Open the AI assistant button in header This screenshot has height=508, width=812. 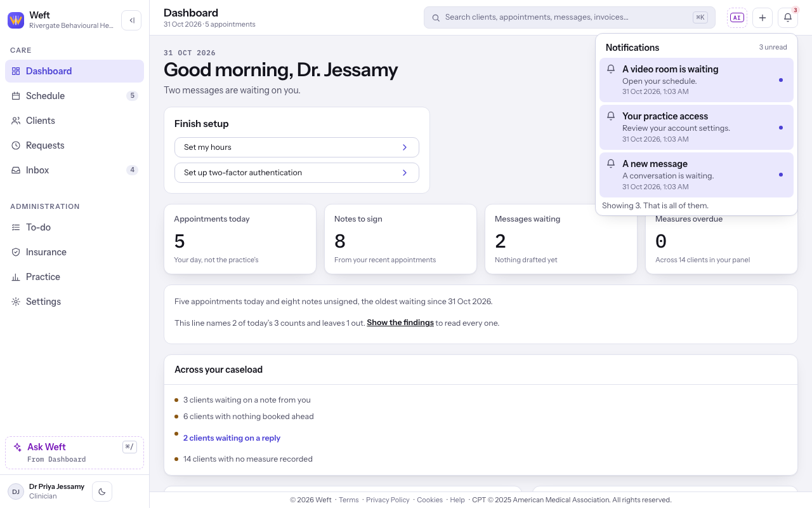[x=737, y=18]
